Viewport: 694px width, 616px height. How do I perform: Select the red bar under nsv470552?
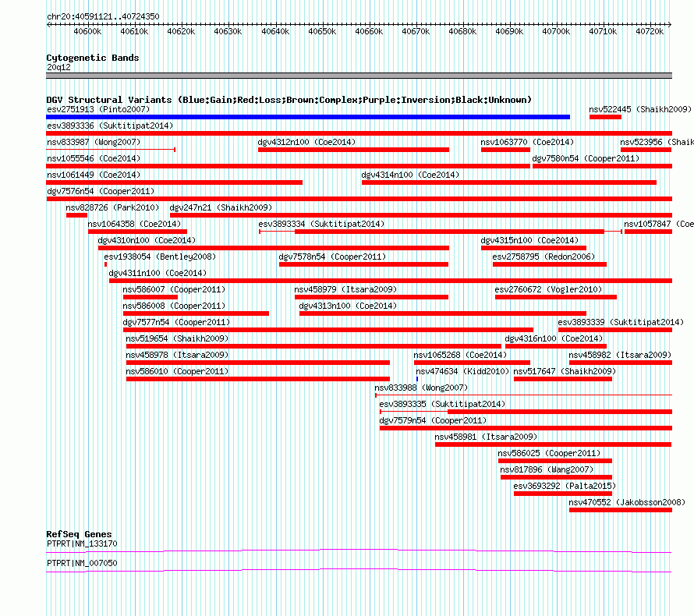coord(621,510)
